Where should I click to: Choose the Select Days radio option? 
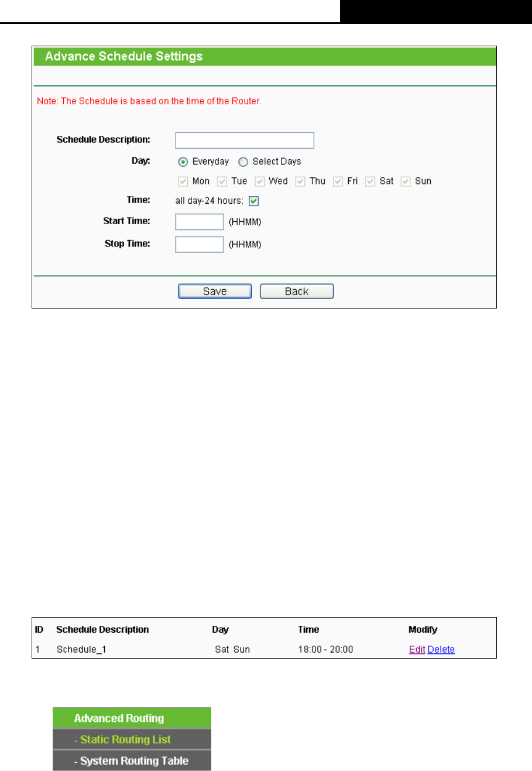tap(243, 162)
